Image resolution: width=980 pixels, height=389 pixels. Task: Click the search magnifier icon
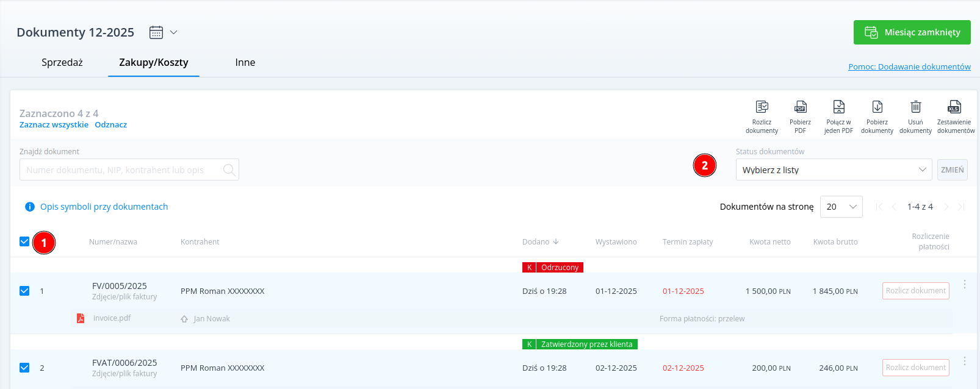click(x=229, y=170)
